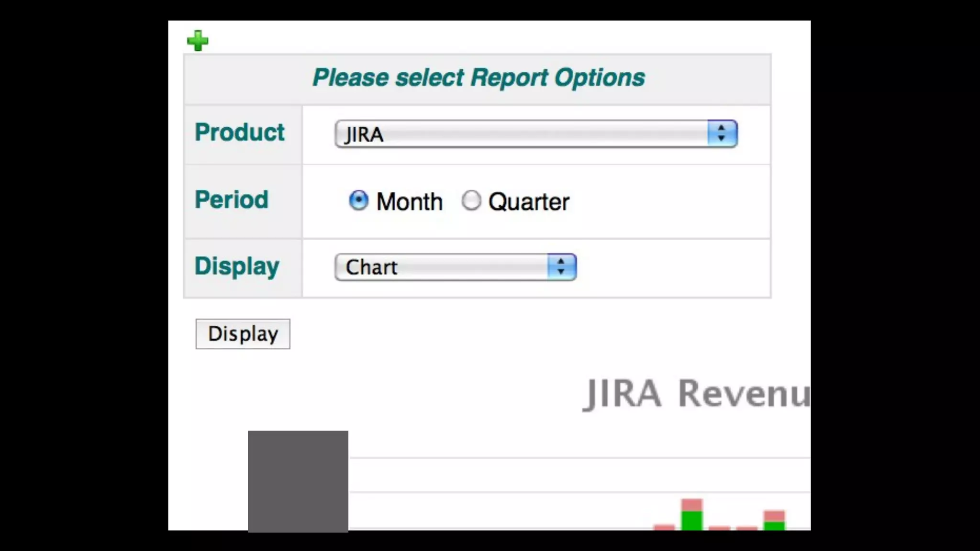Click the green Display row label
980x551 pixels.
coord(237,266)
